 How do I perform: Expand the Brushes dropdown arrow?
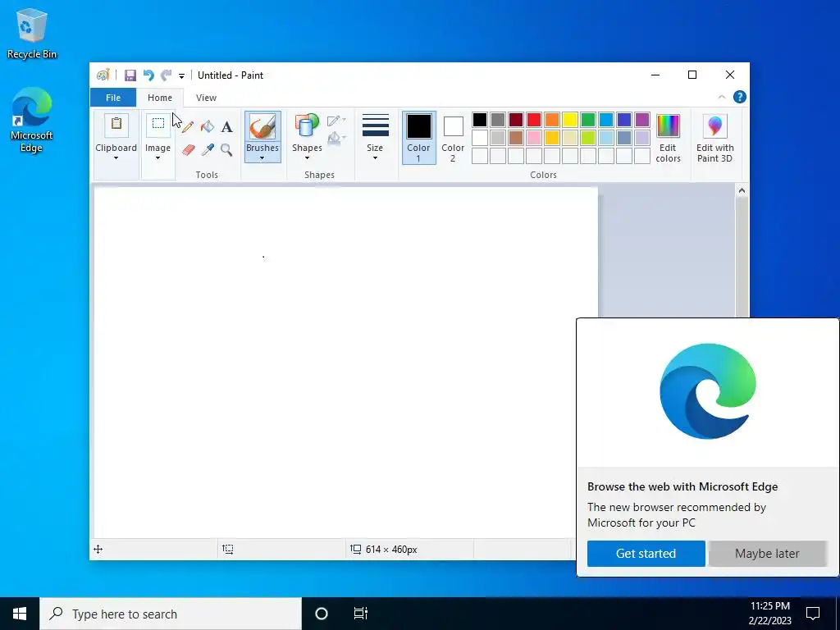tap(262, 158)
